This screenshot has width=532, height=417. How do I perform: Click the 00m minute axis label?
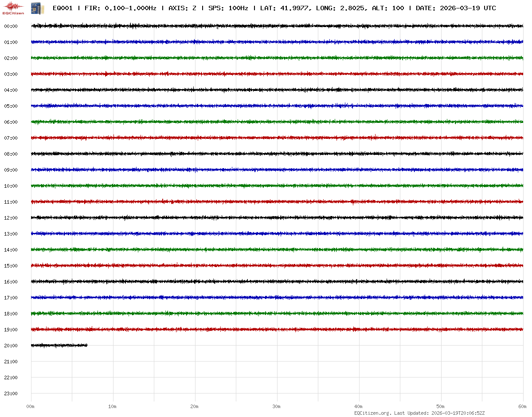(31, 407)
